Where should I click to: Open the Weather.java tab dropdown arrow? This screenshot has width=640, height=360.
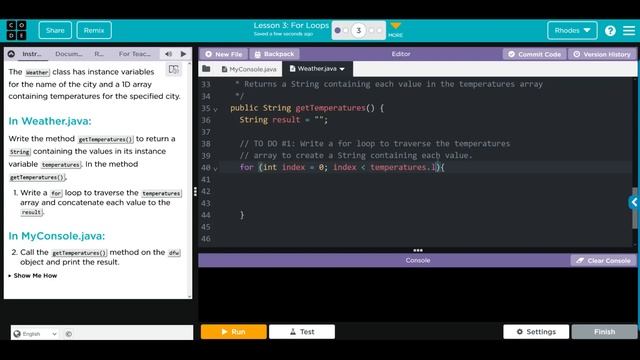click(342, 69)
